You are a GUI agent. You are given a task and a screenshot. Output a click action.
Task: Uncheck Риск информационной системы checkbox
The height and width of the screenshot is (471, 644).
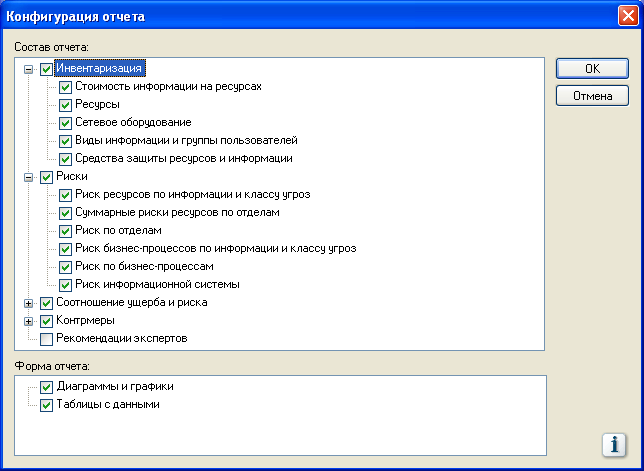pyautogui.click(x=65, y=285)
